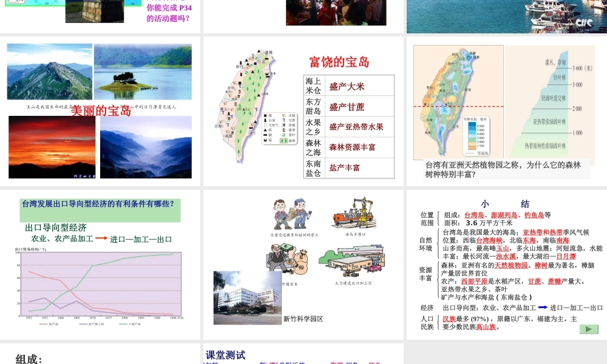Click the businessman with money bags cartoon
Viewport: 607px width, 364px height.
[x=288, y=260]
